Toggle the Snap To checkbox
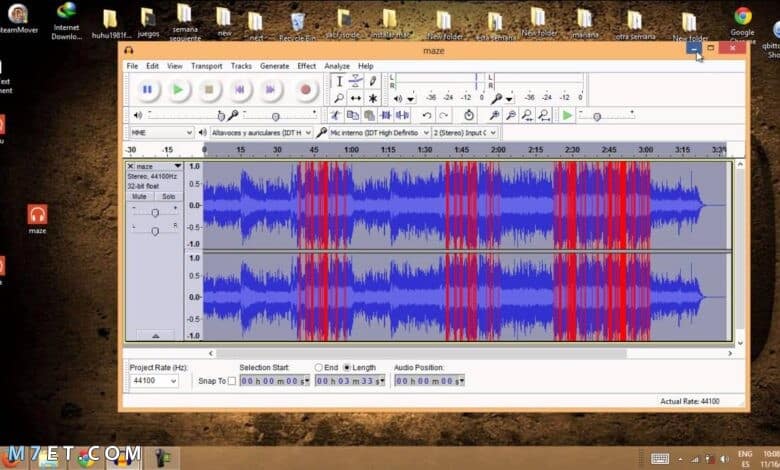Image resolution: width=780 pixels, height=470 pixels. [x=232, y=381]
